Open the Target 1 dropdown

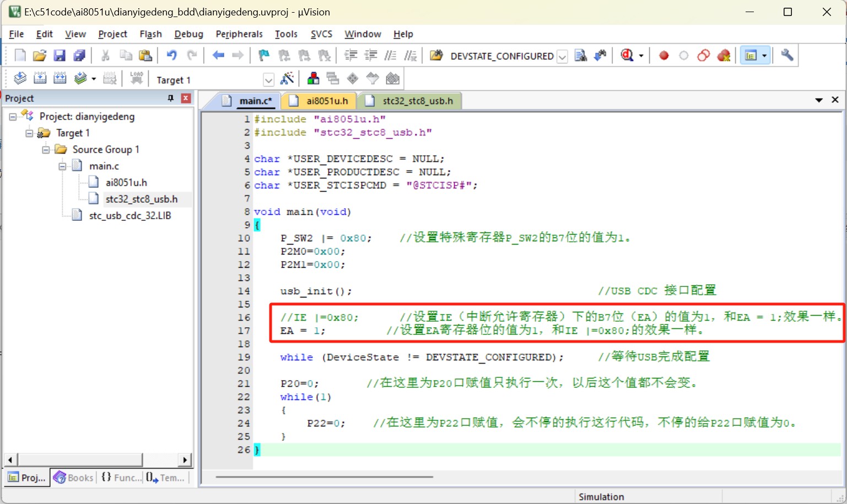click(268, 80)
